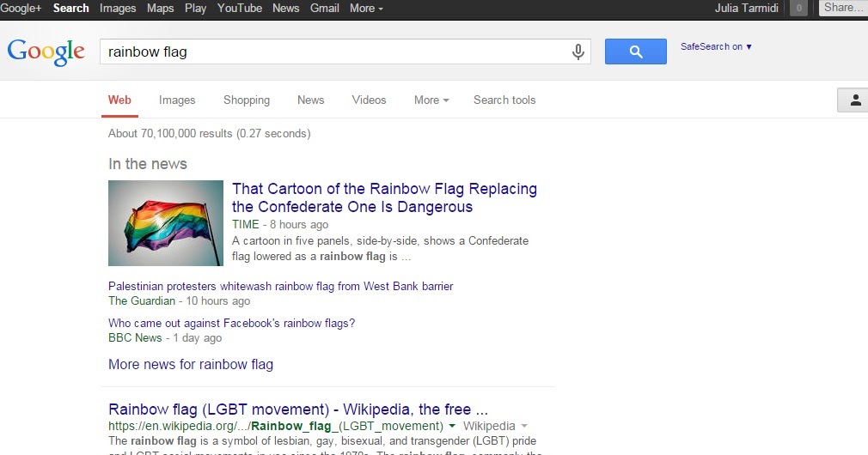Image resolution: width=868 pixels, height=455 pixels.
Task: Click the Google logo
Action: pyautogui.click(x=46, y=52)
